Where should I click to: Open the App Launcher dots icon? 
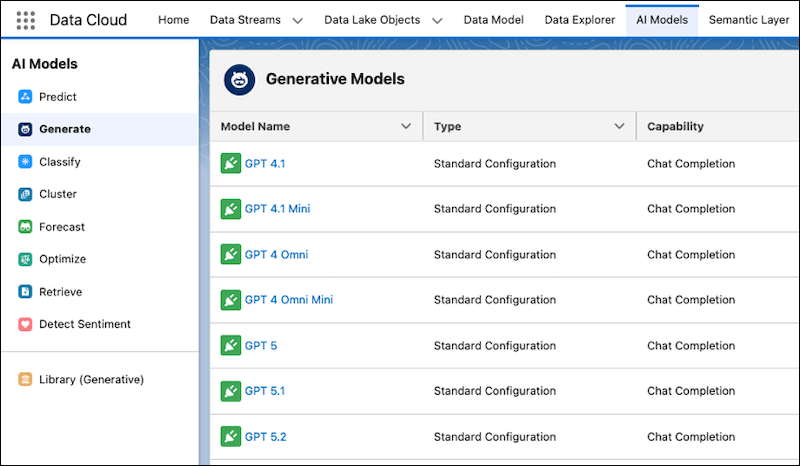26,20
